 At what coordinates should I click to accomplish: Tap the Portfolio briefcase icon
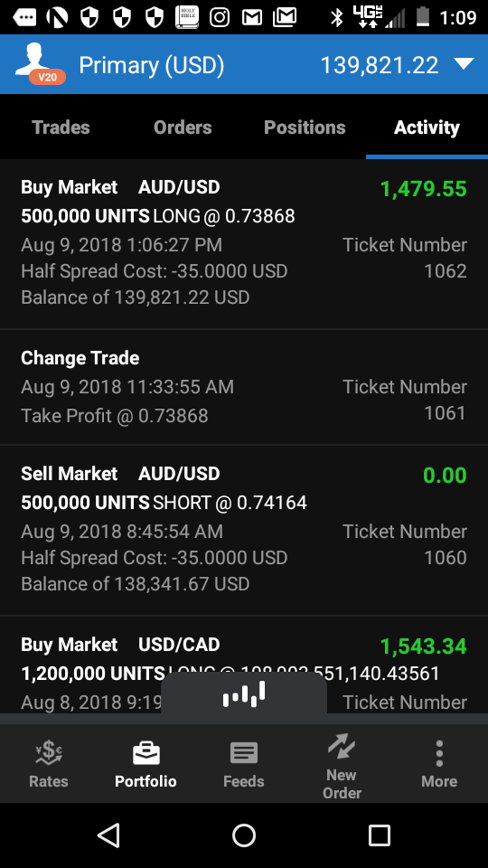click(146, 753)
